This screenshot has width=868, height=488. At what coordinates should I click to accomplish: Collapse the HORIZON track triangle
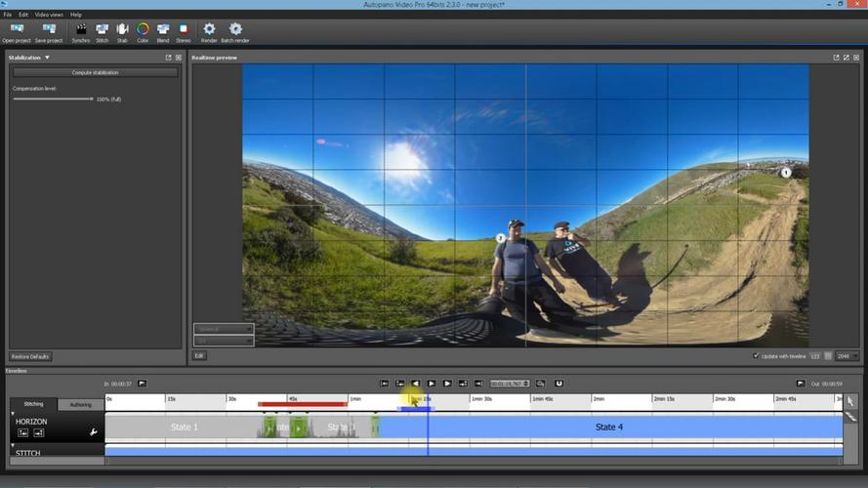[14, 414]
